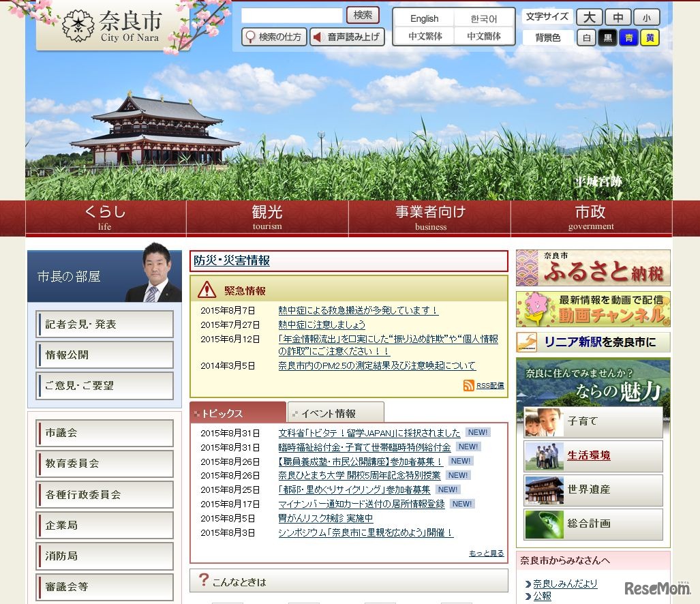This screenshot has height=604, width=700.
Task: Switch language to Korean 한국어
Action: [x=483, y=19]
